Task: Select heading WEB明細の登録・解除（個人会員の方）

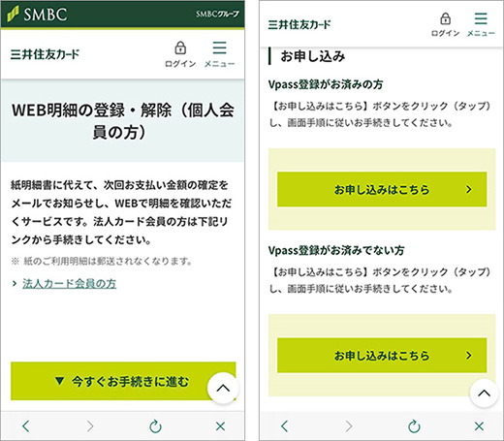Action: tap(122, 121)
